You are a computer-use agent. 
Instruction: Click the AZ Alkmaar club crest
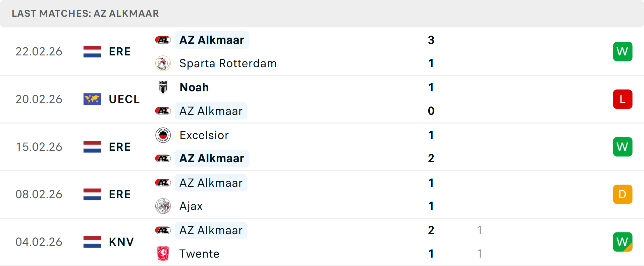163,40
